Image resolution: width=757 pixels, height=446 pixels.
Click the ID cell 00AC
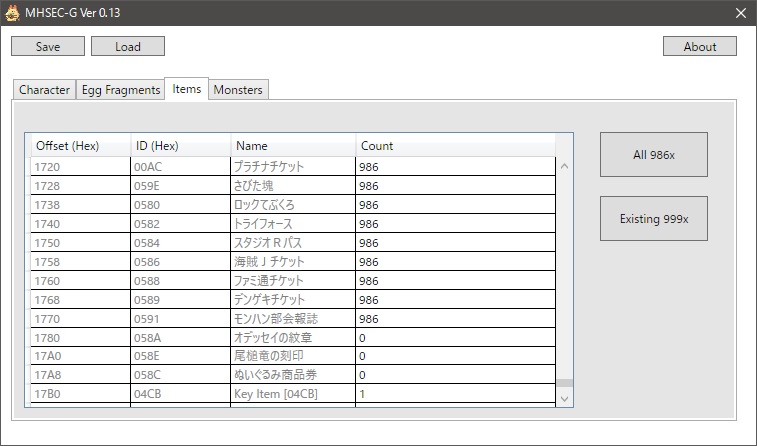(x=181, y=167)
